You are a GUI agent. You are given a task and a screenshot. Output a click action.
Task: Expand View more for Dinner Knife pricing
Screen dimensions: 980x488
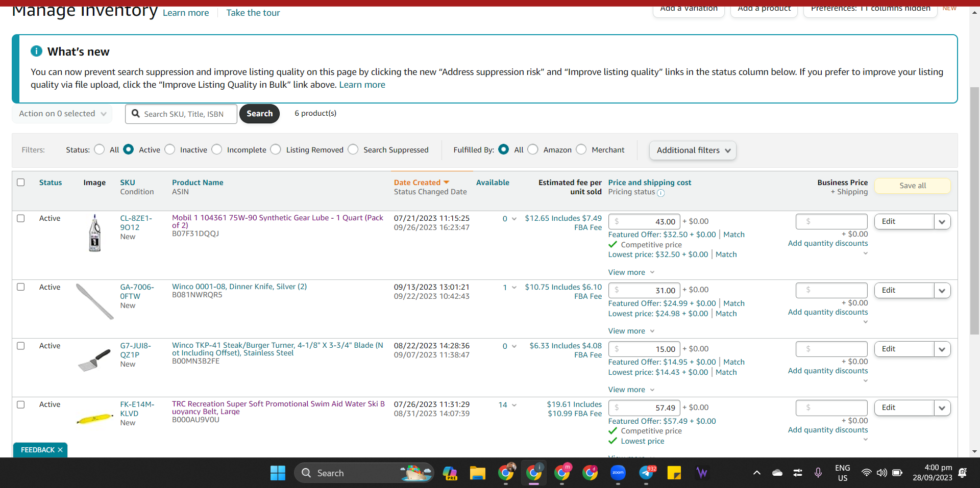(x=631, y=331)
